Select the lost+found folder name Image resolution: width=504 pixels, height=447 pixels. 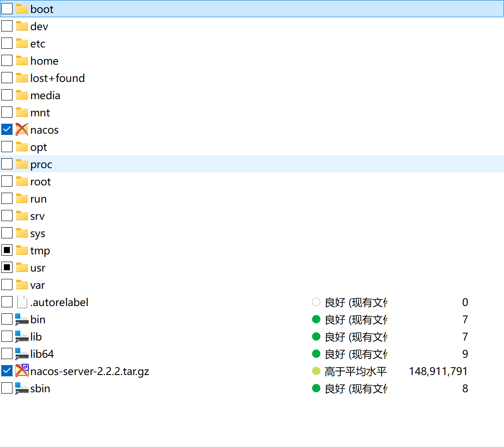[x=57, y=78]
